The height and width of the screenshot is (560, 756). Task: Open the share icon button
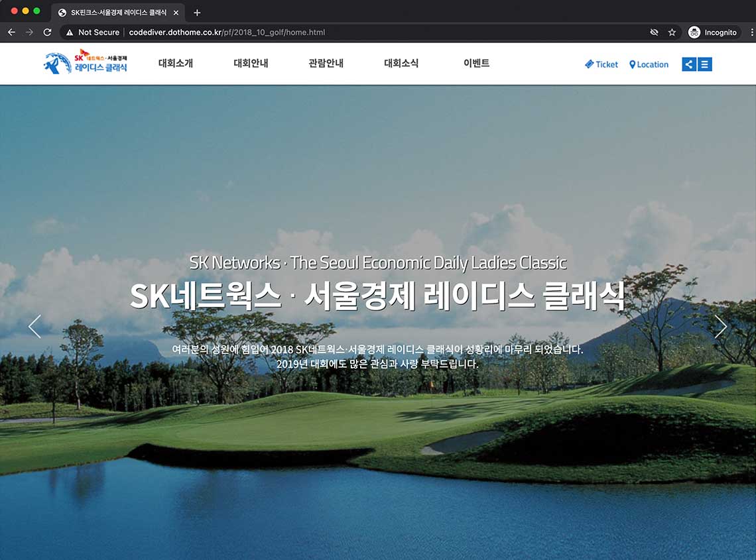pyautogui.click(x=689, y=64)
